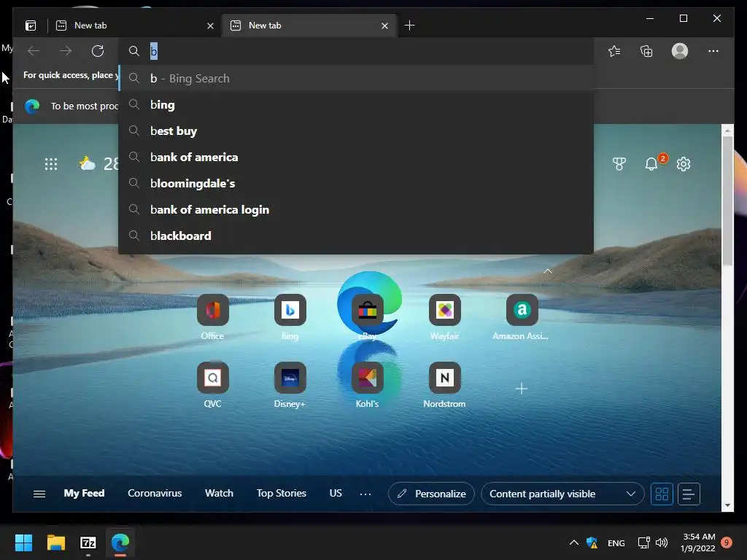Choose 'bank of america login' suggestion

tap(356, 209)
